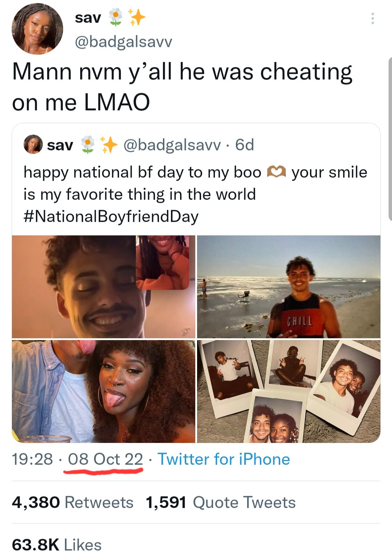Click the 19:28 tweet time
392x560 pixels.
tap(32, 459)
